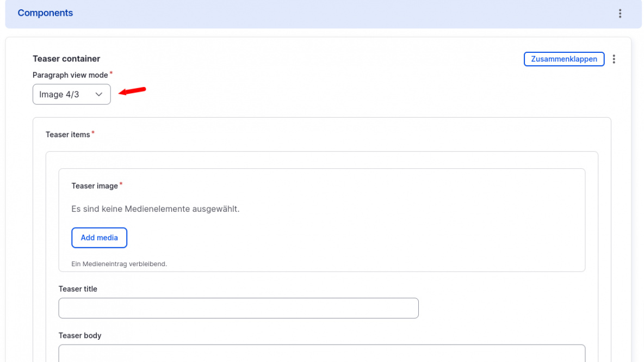Image resolution: width=644 pixels, height=362 pixels.
Task: Click the Teaser body label
Action: pyautogui.click(x=79, y=336)
